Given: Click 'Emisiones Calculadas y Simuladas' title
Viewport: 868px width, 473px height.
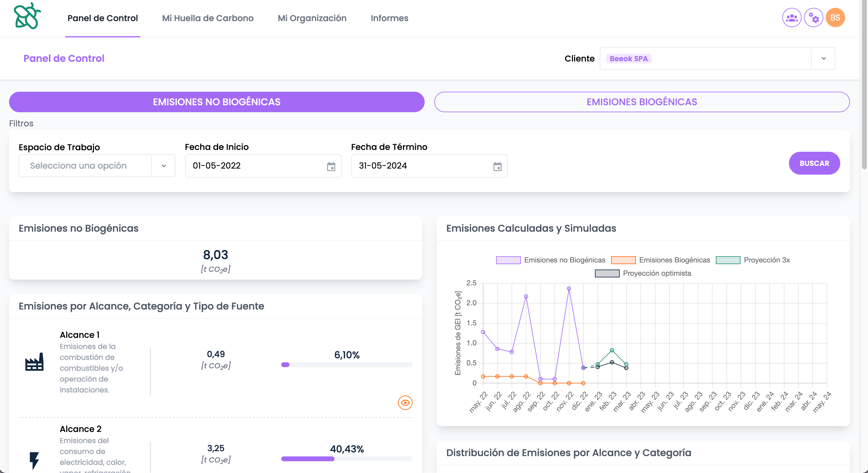Looking at the screenshot, I should (531, 228).
